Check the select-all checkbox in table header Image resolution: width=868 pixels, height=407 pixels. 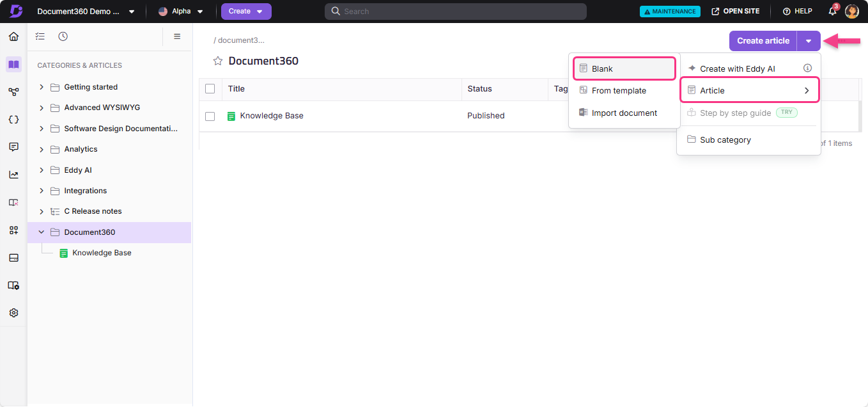tap(210, 88)
